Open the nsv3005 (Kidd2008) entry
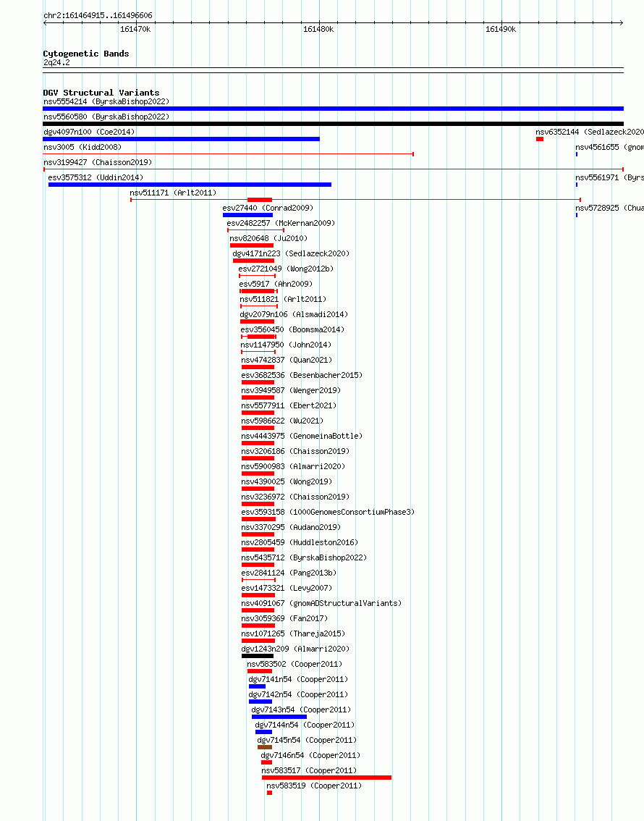 pyautogui.click(x=82, y=147)
